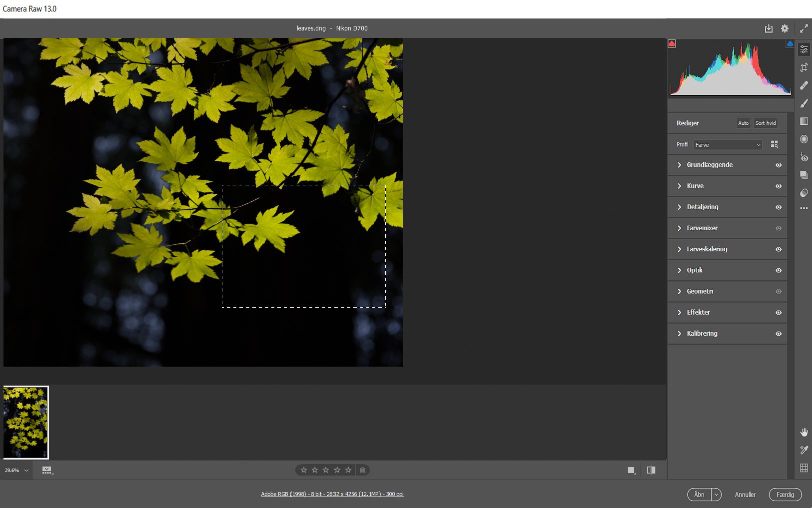Toggle full screen mode arrows icon
Viewport: 812px width, 508px height.
click(804, 28)
